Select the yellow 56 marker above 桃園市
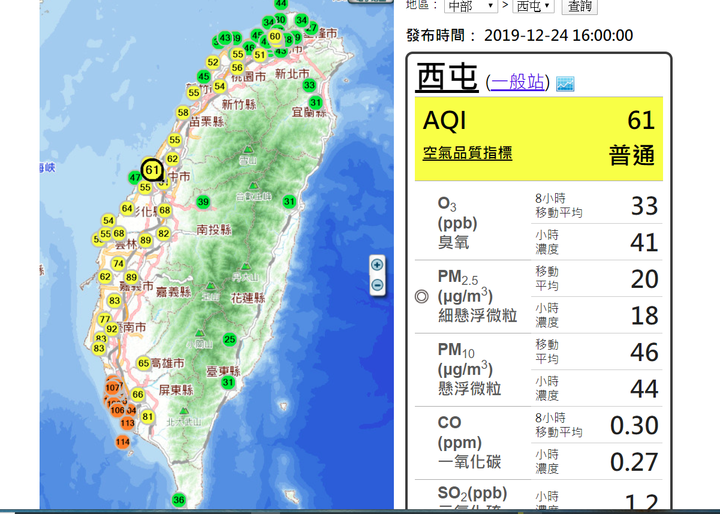This screenshot has width=720, height=514. (237, 68)
